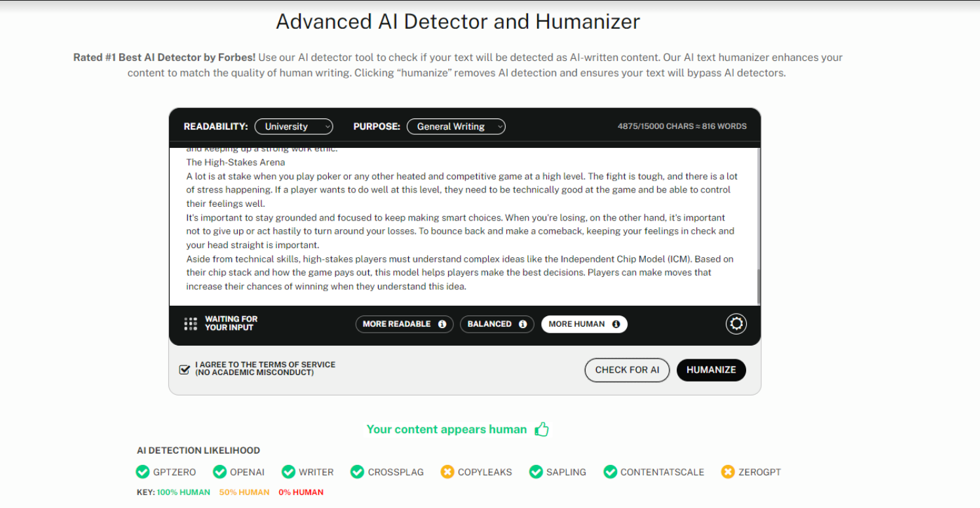Click the info icon on Balanced
Screen dimensions: 980x508
pos(523,324)
